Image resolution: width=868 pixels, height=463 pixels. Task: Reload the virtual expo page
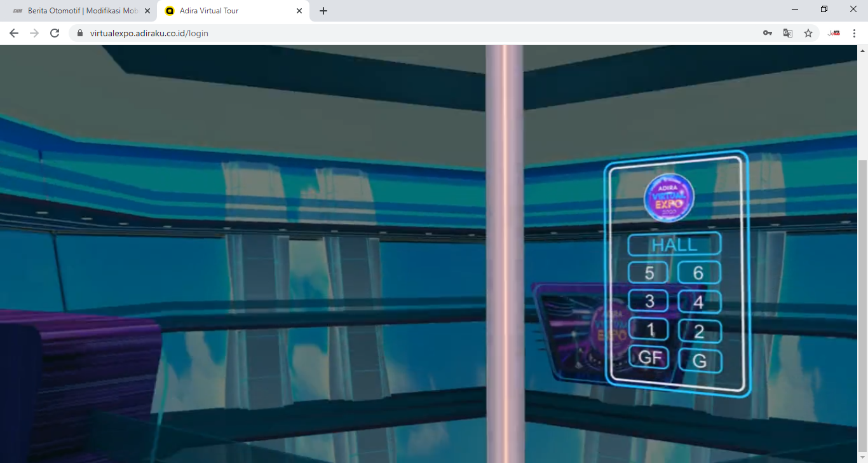pos(55,33)
